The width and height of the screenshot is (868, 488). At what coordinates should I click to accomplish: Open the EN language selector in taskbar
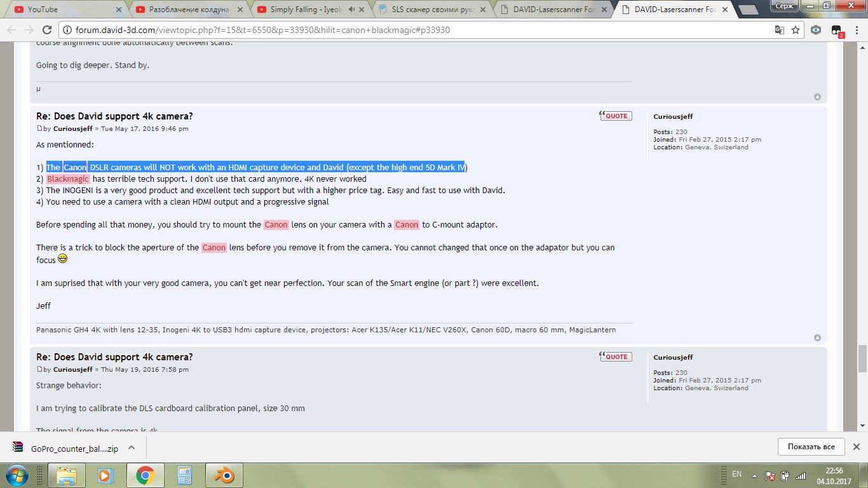point(736,474)
